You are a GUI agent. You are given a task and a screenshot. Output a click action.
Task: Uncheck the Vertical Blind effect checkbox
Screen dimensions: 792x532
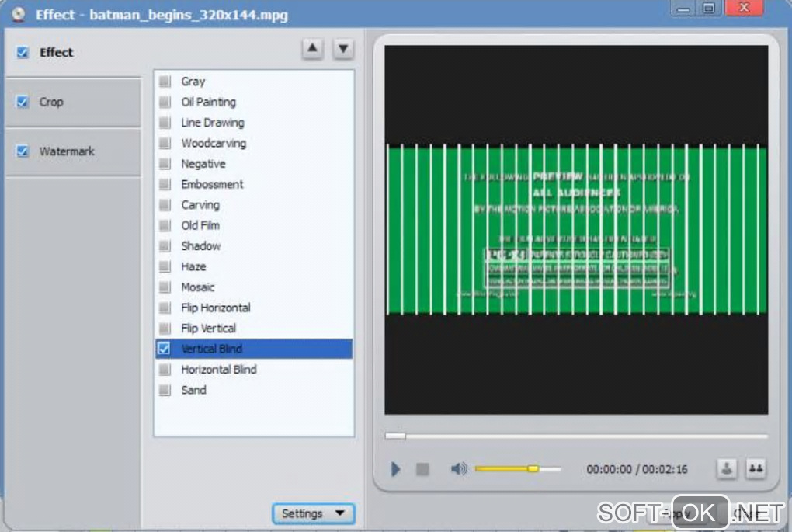coord(164,349)
